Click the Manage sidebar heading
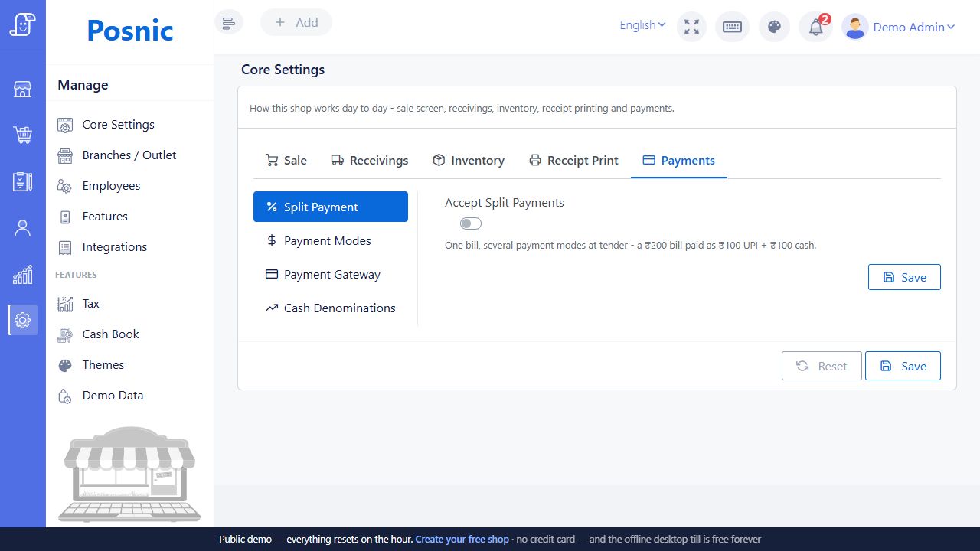This screenshot has width=980, height=551. point(83,85)
